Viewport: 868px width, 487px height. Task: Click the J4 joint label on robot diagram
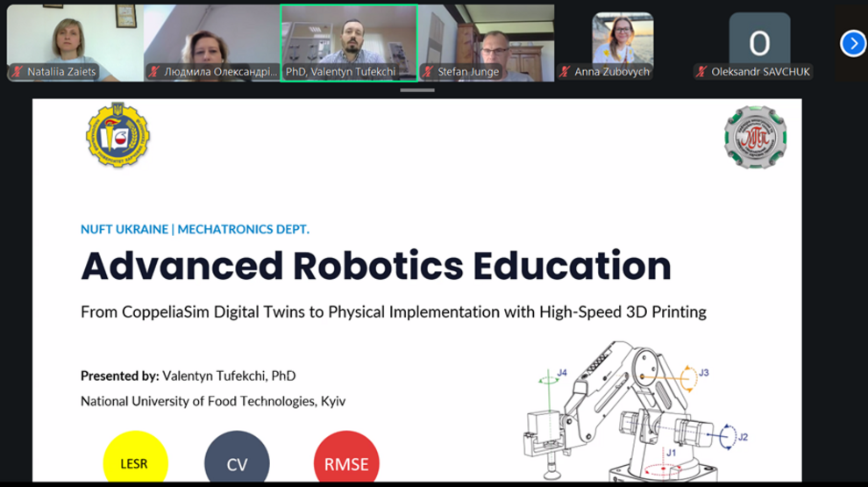click(x=562, y=373)
